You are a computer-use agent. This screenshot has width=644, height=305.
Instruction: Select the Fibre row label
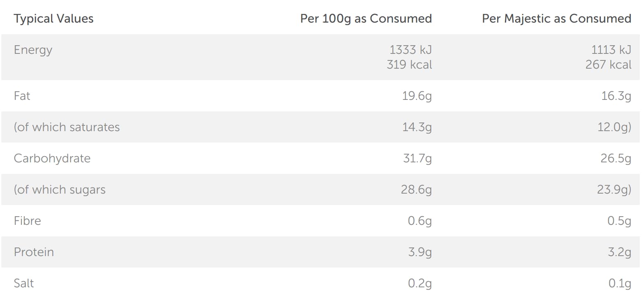tap(27, 221)
